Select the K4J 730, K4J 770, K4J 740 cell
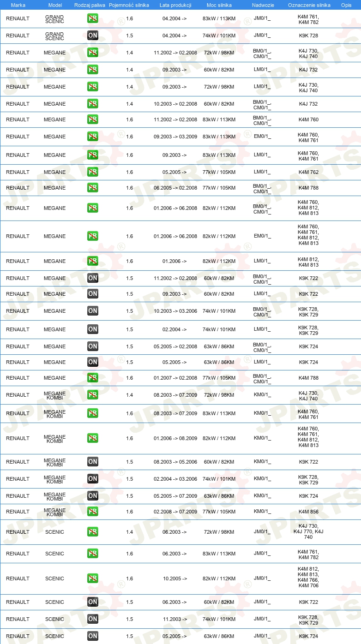 [x=308, y=532]
